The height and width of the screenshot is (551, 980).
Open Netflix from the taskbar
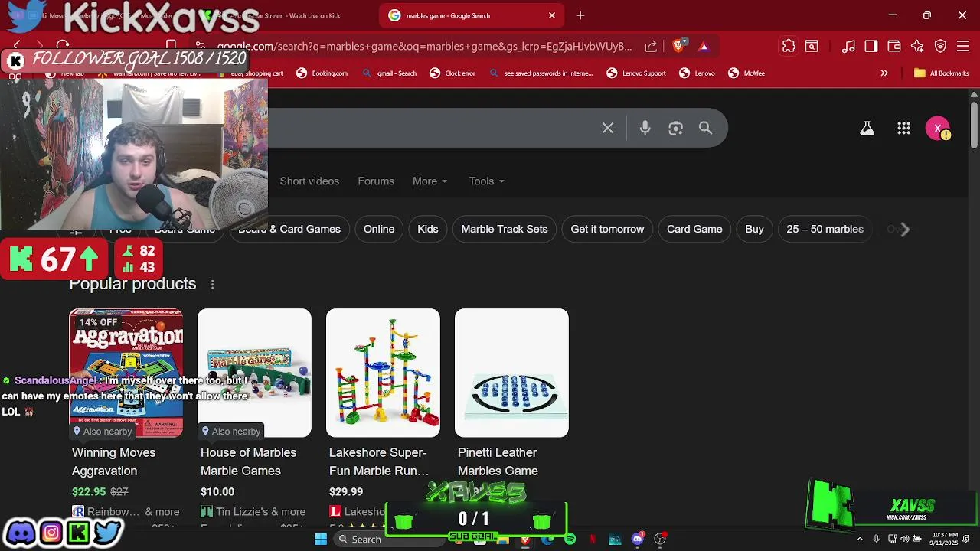coord(593,540)
